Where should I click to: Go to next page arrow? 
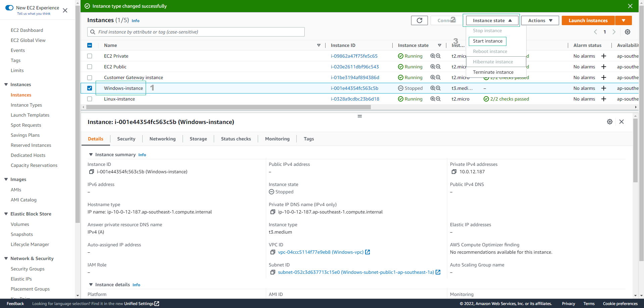(x=614, y=32)
